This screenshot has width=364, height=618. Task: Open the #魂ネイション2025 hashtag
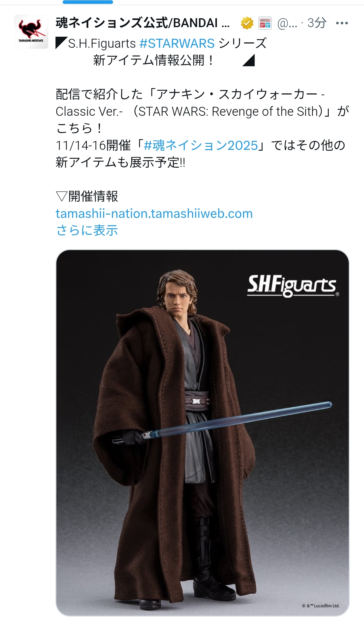[200, 146]
